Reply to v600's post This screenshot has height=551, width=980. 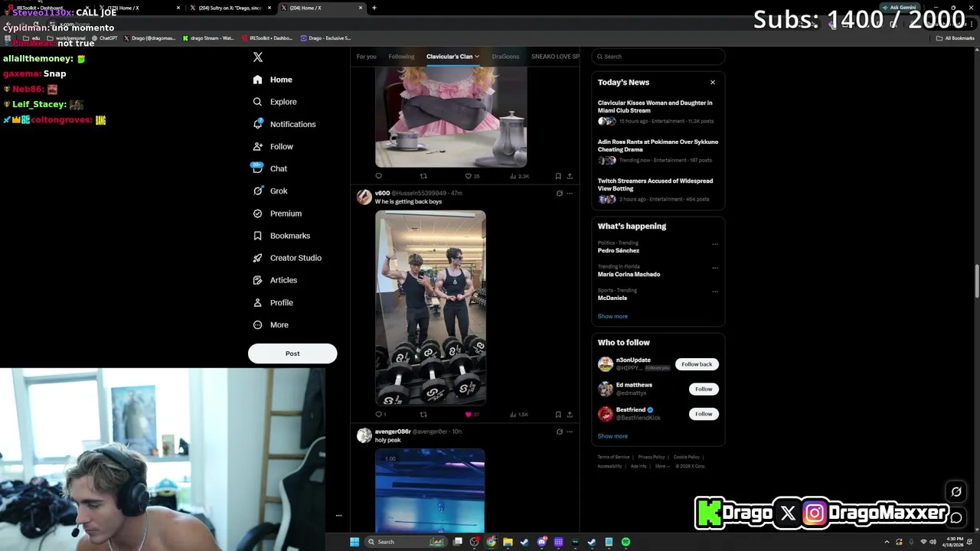pos(378,414)
